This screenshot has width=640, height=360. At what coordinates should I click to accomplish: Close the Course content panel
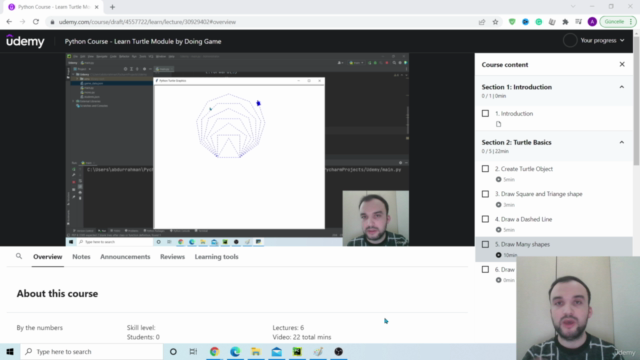click(622, 64)
